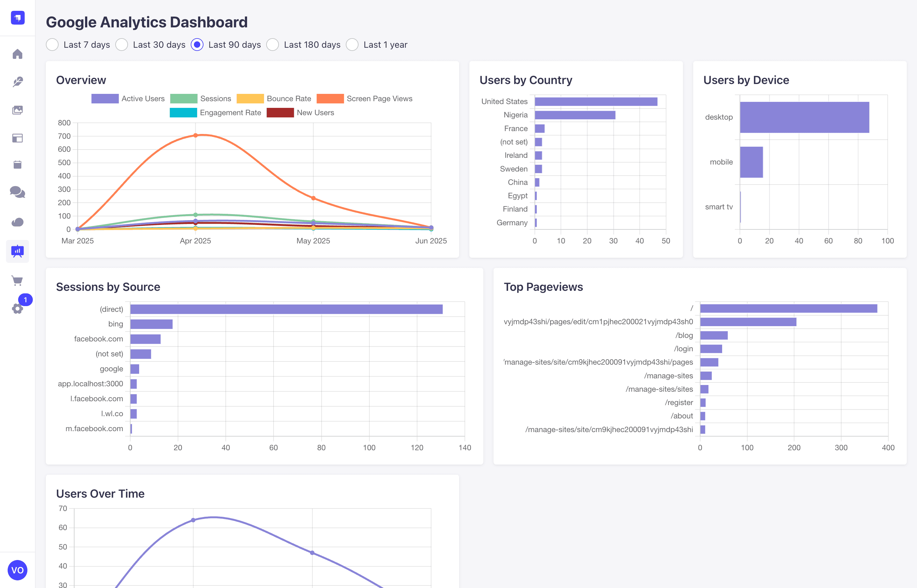This screenshot has width=917, height=588.
Task: Click the smart tv label in device chart
Action: 719,206
